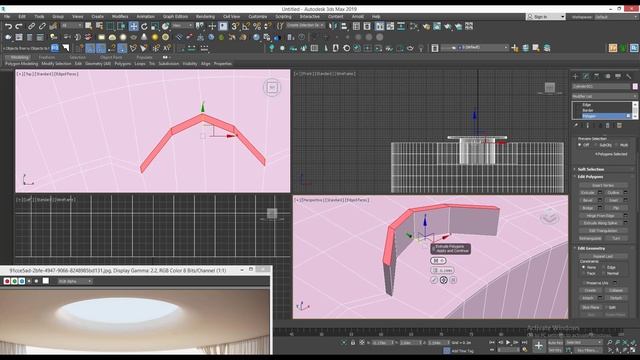Activate the Select and Link tool
The width and height of the screenshot is (640, 360).
pos(31,27)
